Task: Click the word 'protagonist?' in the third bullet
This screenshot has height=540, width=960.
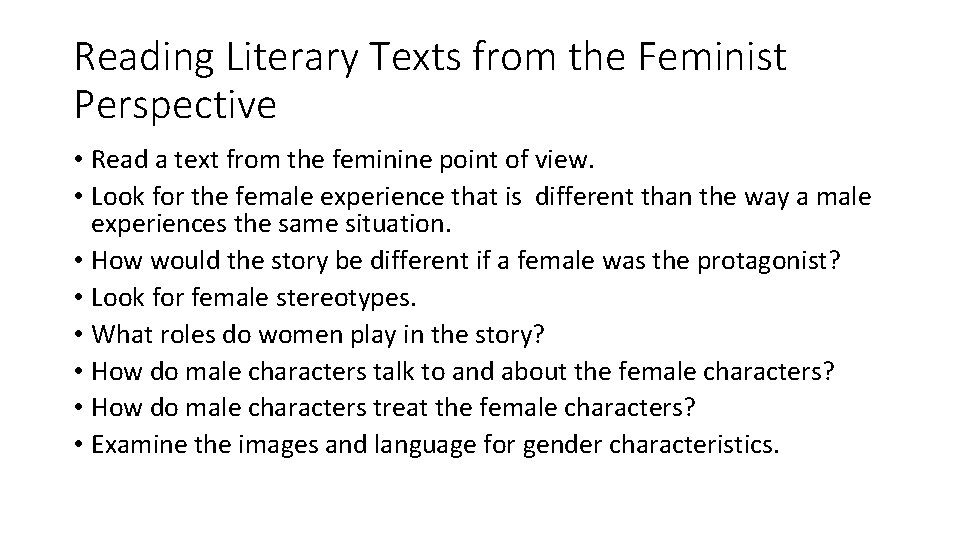Action: point(768,261)
